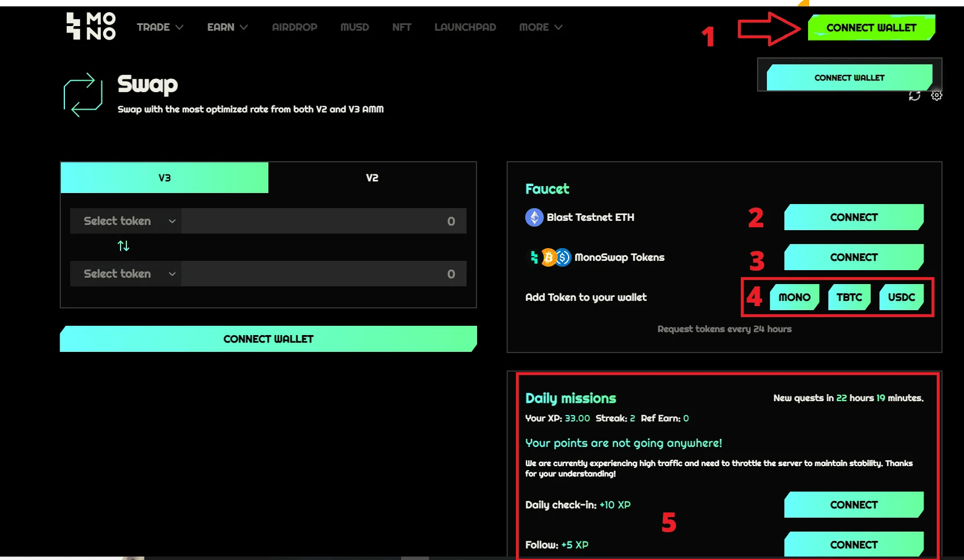Image resolution: width=964 pixels, height=560 pixels.
Task: Add the USDC token to wallet
Action: coord(901,297)
